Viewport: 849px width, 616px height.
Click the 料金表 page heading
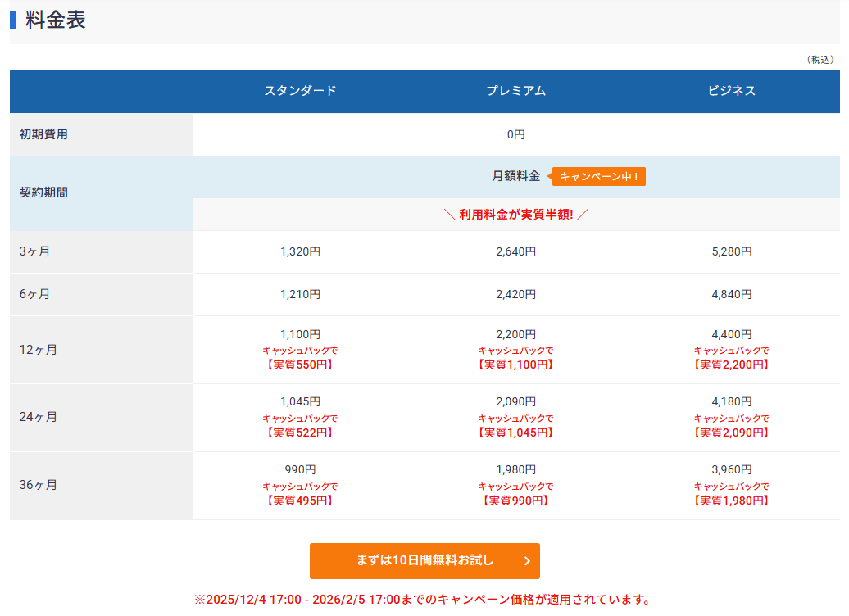[x=56, y=20]
